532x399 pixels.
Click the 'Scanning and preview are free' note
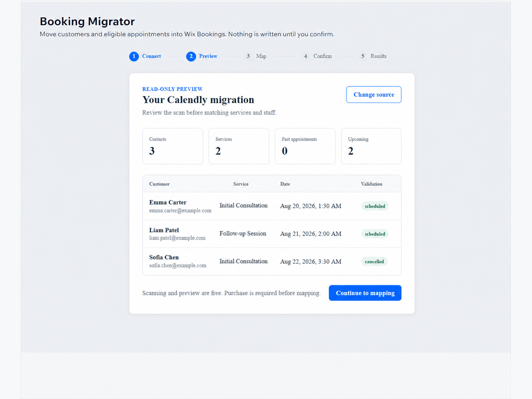pos(231,293)
